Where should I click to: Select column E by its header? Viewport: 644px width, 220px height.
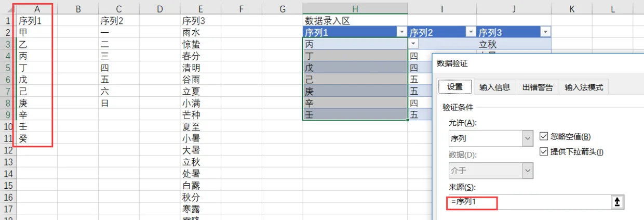click(200, 9)
